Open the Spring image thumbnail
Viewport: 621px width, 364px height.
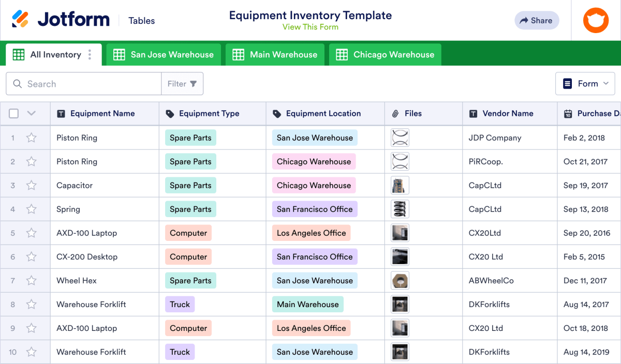pos(400,209)
